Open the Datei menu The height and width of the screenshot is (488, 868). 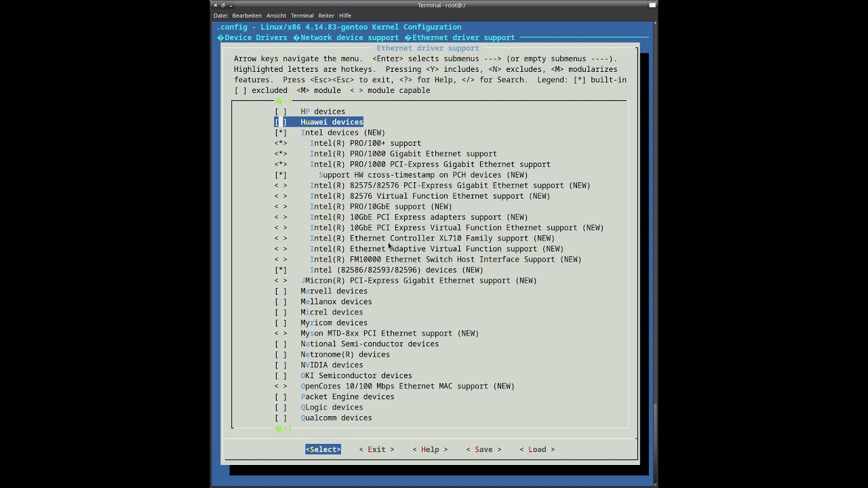click(220, 16)
